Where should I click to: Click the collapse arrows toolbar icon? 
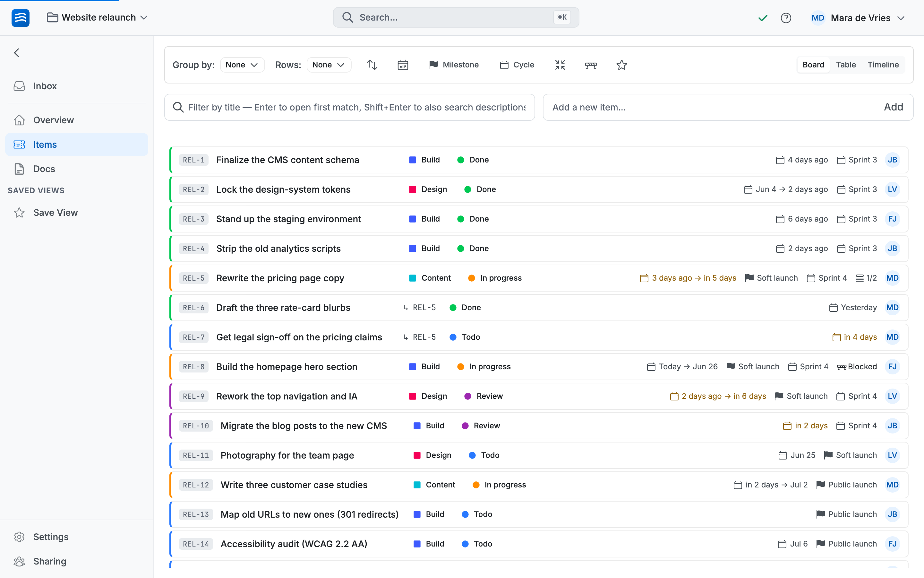560,65
